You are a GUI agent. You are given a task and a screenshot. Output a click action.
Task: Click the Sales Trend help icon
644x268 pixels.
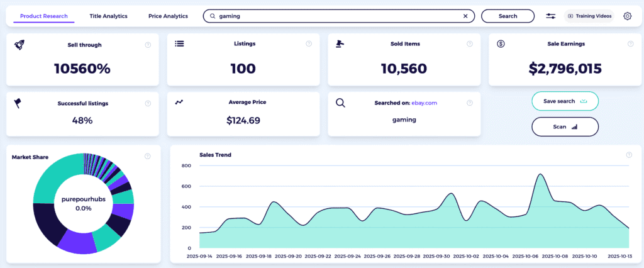click(629, 155)
